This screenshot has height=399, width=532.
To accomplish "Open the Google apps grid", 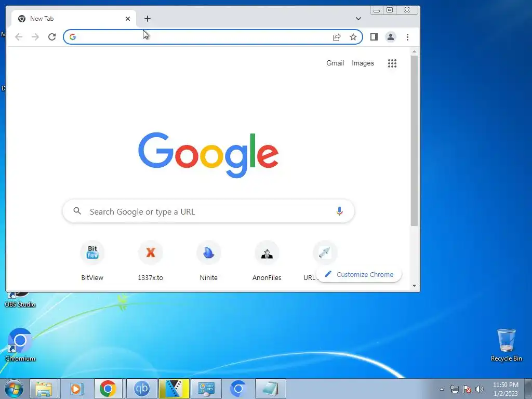I will [392, 63].
